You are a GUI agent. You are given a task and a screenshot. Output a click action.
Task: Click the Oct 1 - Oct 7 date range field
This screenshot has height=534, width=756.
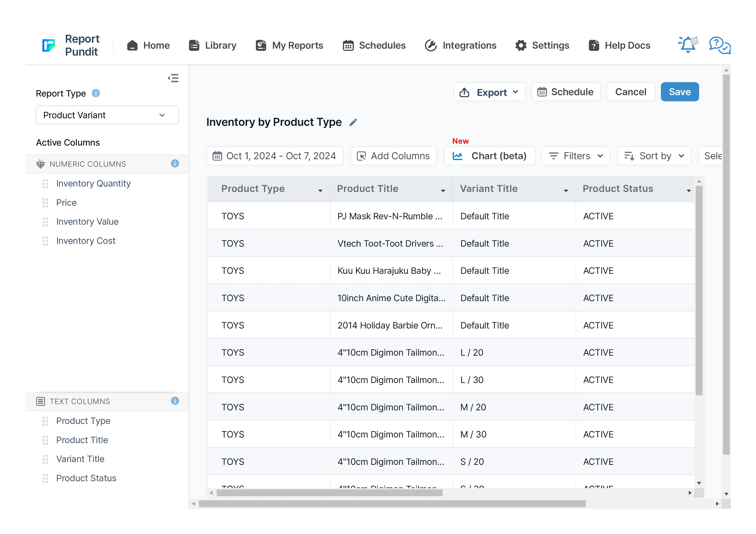tap(275, 156)
